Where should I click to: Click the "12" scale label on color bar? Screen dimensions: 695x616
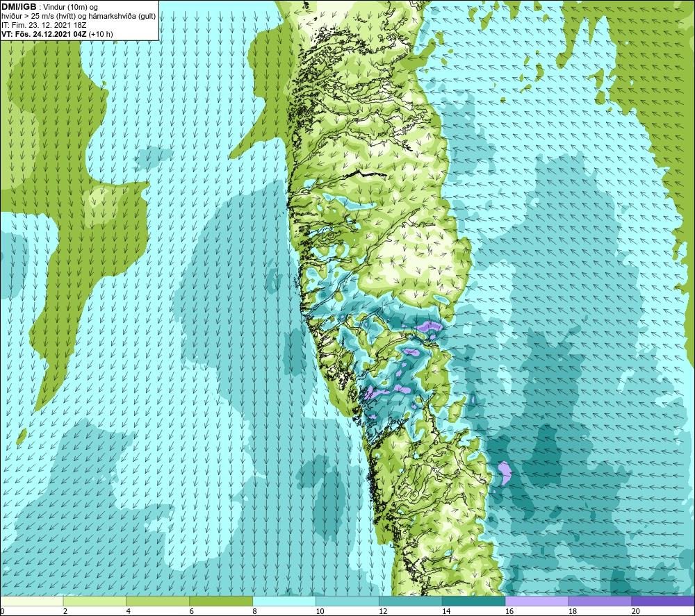[x=383, y=611]
